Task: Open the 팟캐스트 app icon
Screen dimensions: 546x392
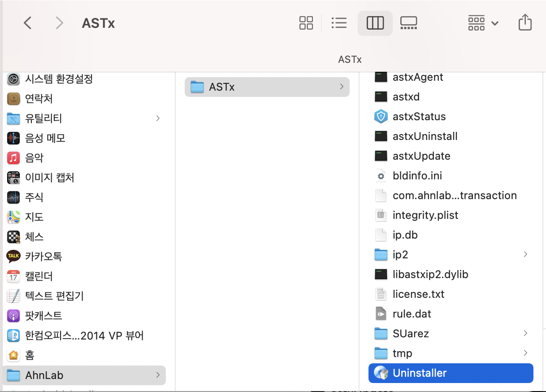Action: tap(13, 316)
